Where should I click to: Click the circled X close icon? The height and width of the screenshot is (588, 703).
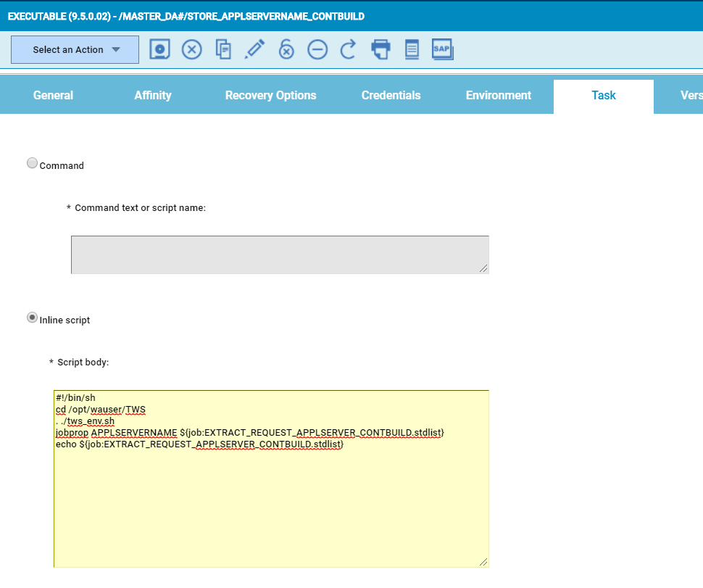[x=191, y=49]
